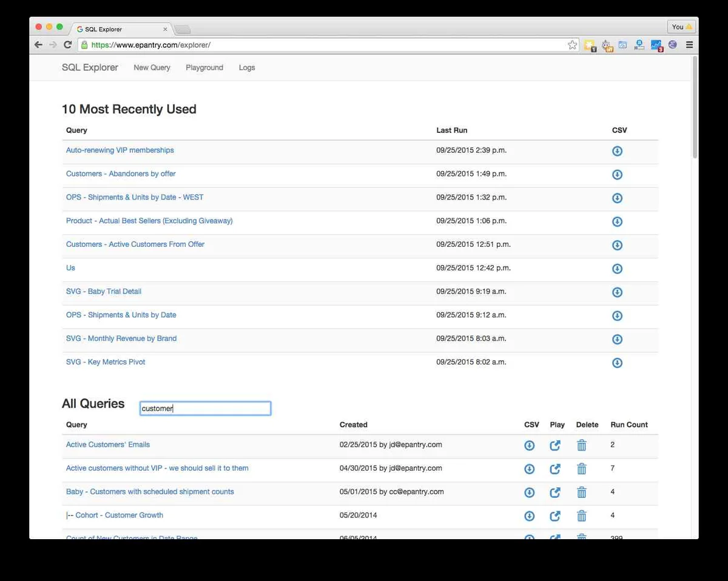Open a new browser tab
This screenshot has width=728, height=581.
coord(182,29)
